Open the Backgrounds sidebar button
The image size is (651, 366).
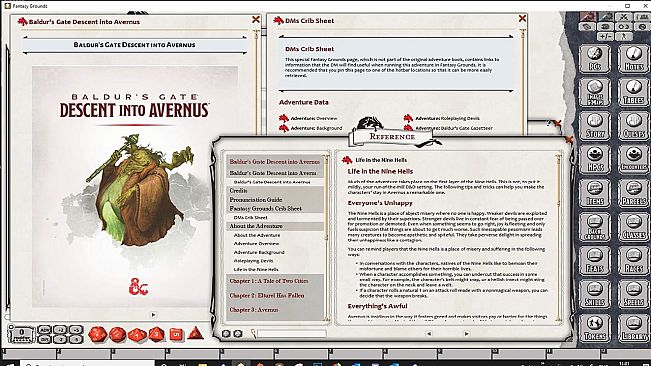[595, 227]
